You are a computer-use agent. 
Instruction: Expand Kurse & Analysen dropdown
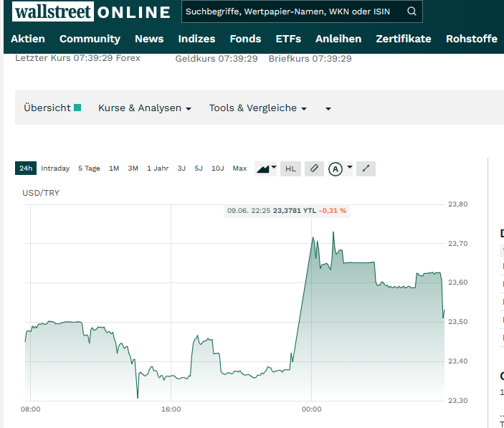[x=145, y=108]
